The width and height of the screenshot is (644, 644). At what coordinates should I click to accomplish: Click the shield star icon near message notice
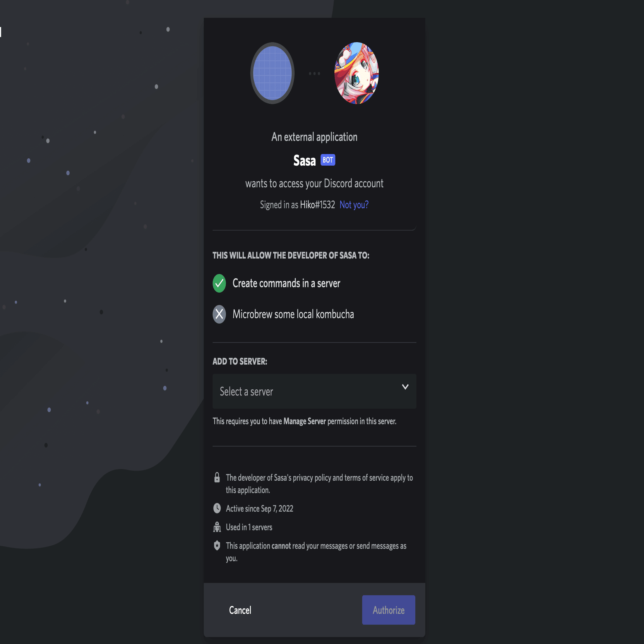coord(217,546)
